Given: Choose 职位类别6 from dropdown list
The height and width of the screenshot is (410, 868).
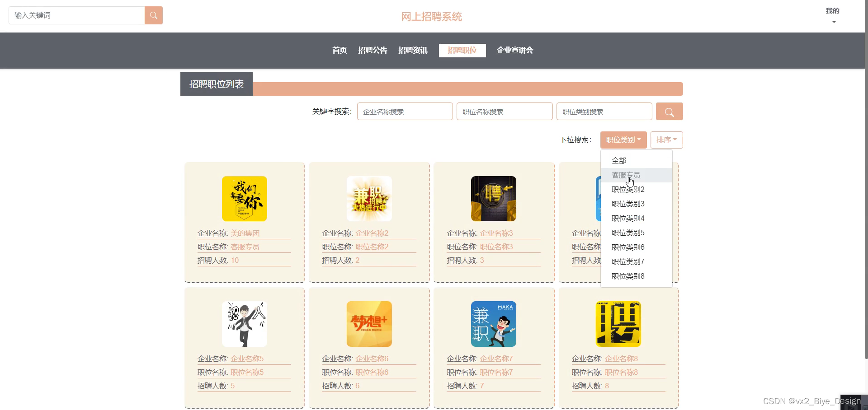Looking at the screenshot, I should click(x=636, y=247).
